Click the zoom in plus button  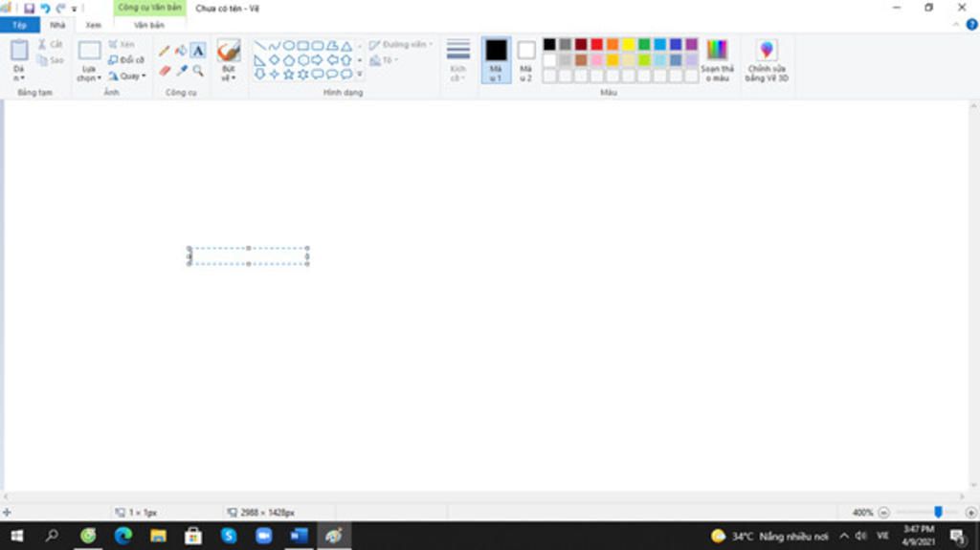click(x=970, y=513)
